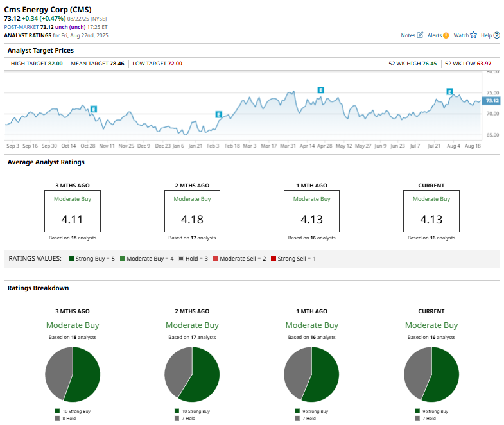The image size is (504, 425).
Task: Click the earnings E marker near Aug 4
Action: (x=449, y=92)
